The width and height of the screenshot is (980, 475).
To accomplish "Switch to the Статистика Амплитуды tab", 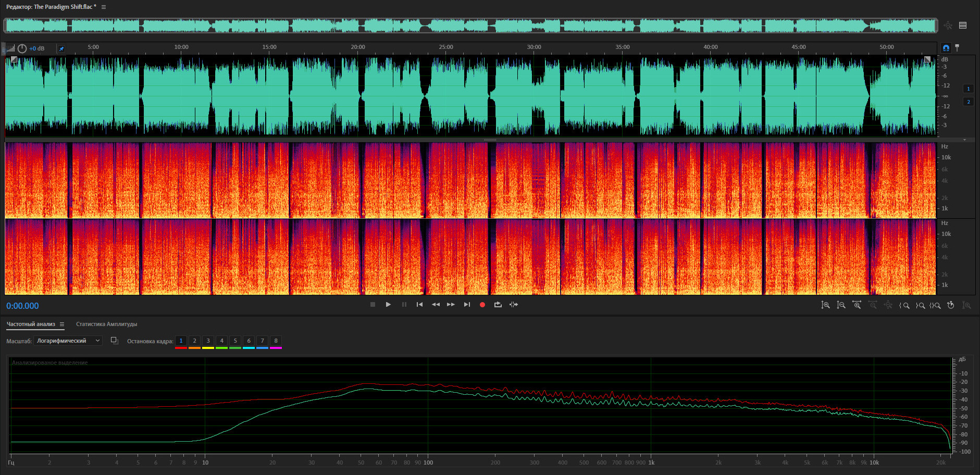I will coord(106,324).
